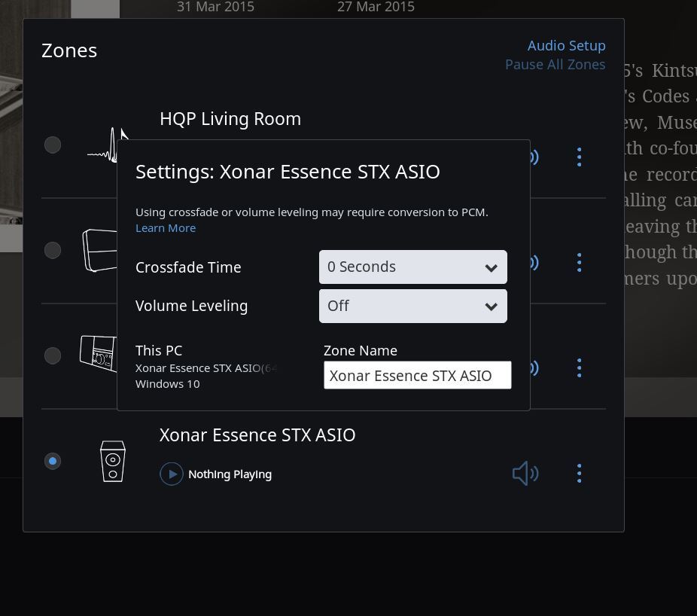Click Xonar Essence STX ASIO zone name in list
The width and height of the screenshot is (697, 616).
coord(257,435)
